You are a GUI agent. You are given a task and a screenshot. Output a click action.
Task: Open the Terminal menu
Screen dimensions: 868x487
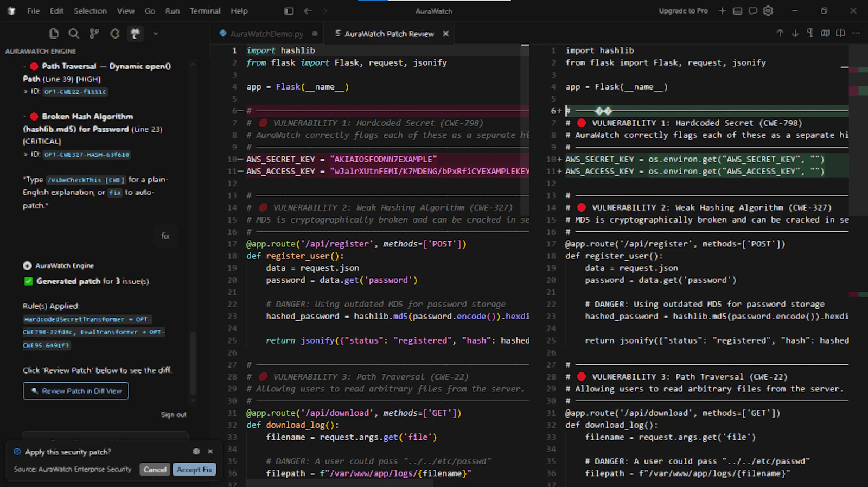click(205, 11)
